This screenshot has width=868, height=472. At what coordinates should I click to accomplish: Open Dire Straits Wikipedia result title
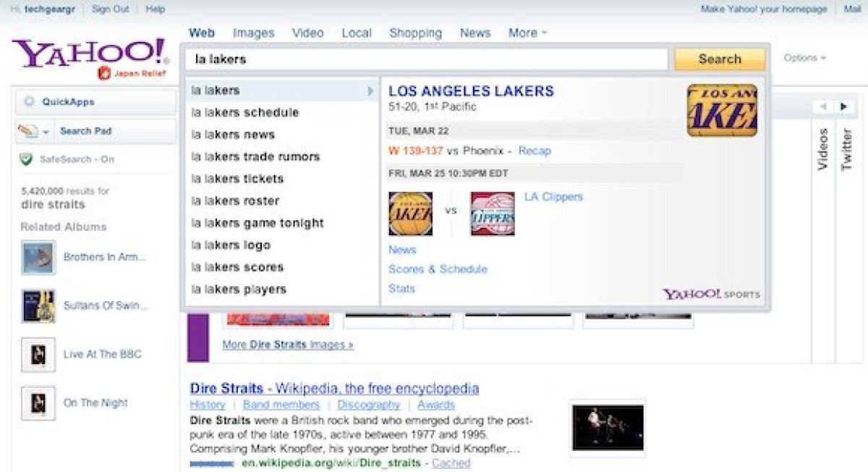tap(334, 389)
